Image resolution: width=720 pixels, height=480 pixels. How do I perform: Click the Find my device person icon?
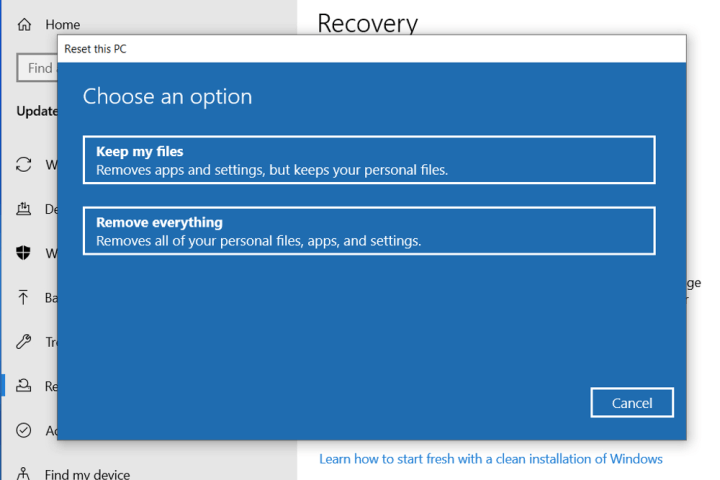[24, 474]
